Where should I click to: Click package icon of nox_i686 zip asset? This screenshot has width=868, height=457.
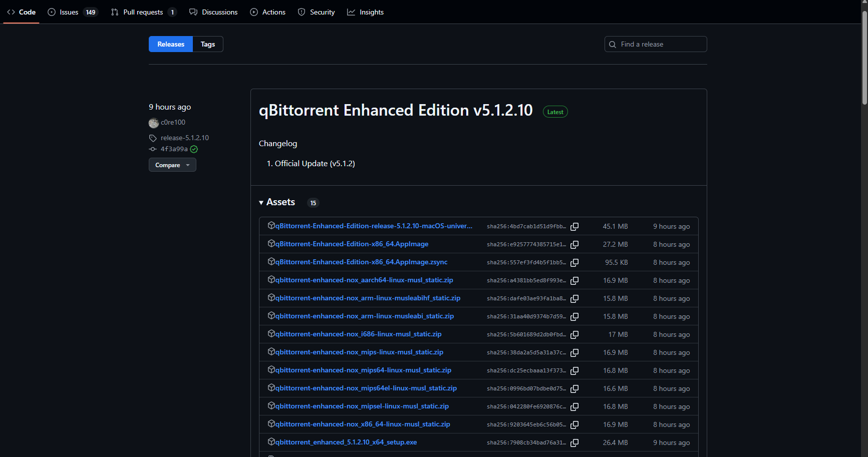271,334
